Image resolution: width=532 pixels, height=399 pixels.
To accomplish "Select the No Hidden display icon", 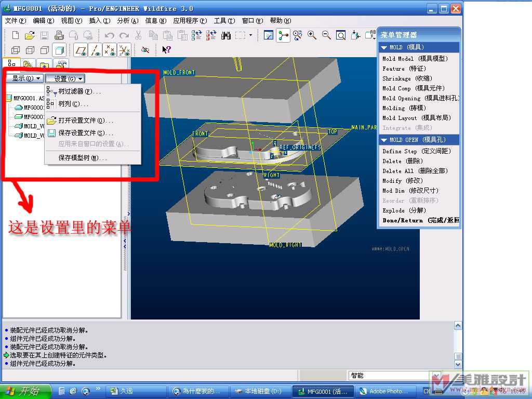I will tap(45, 50).
